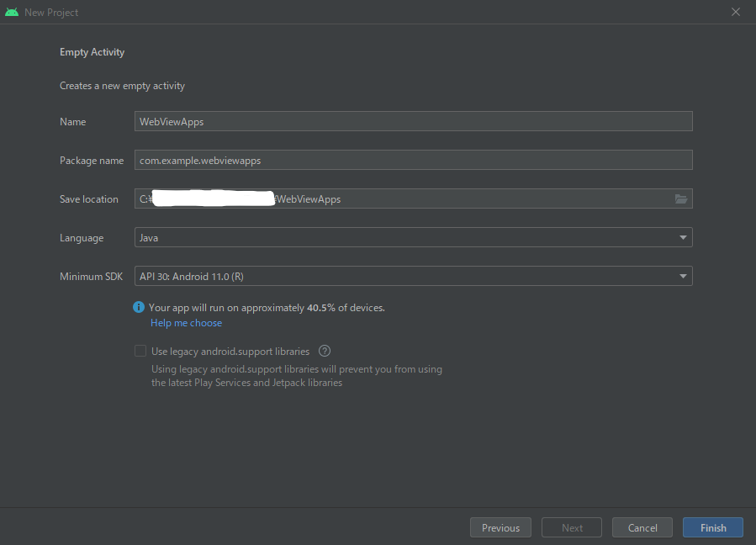Go back with the Previous button
Image resolution: width=756 pixels, height=545 pixels.
[x=500, y=527]
